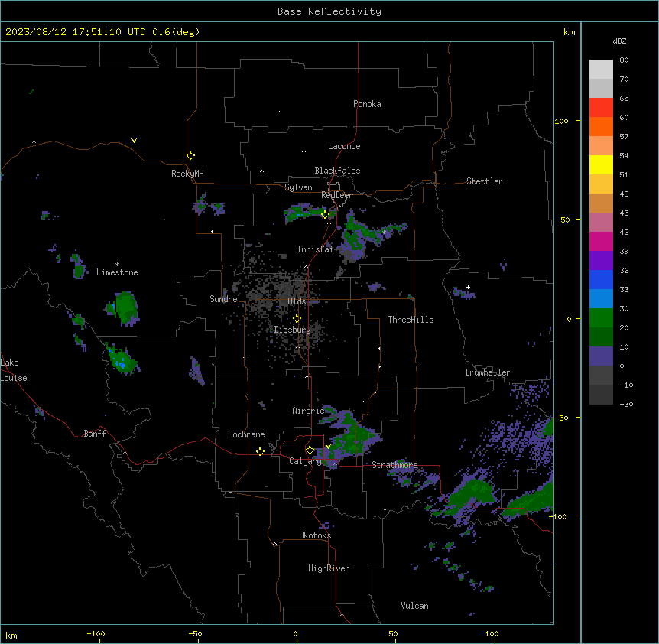
Task: Select the yellow V marker northwest of RockyMH
Action: [134, 141]
